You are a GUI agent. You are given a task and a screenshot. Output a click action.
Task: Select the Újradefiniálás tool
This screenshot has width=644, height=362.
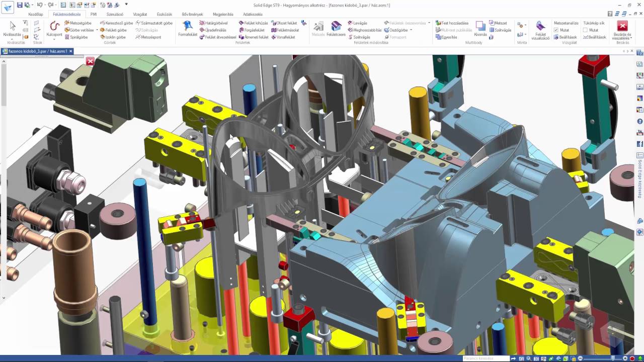[x=213, y=30]
